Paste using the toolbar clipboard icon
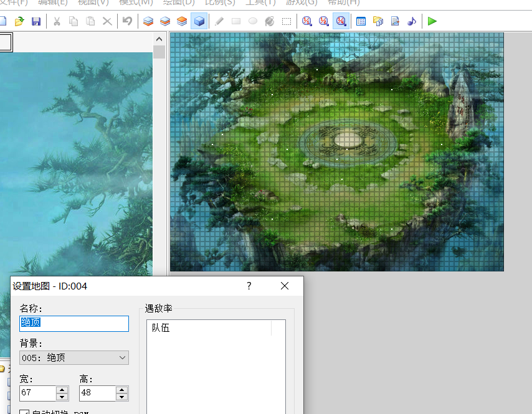The height and width of the screenshot is (414, 532). [90, 21]
